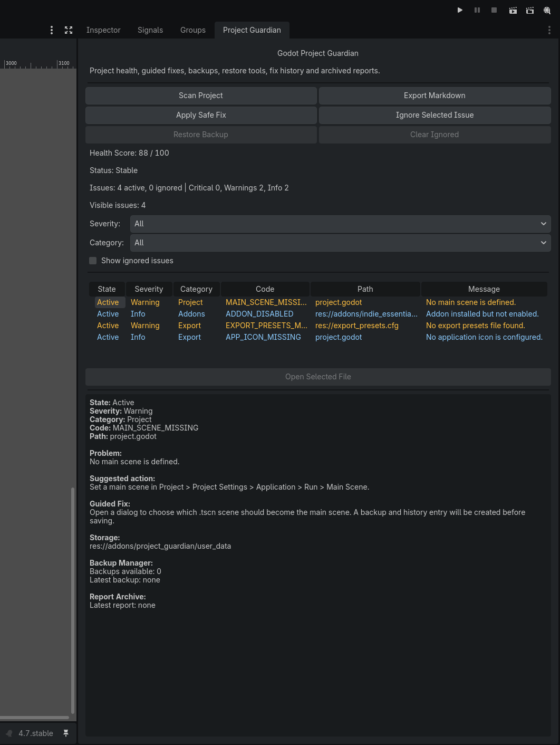Click the 4.7.stable version label
The image size is (560, 745).
coord(36,733)
